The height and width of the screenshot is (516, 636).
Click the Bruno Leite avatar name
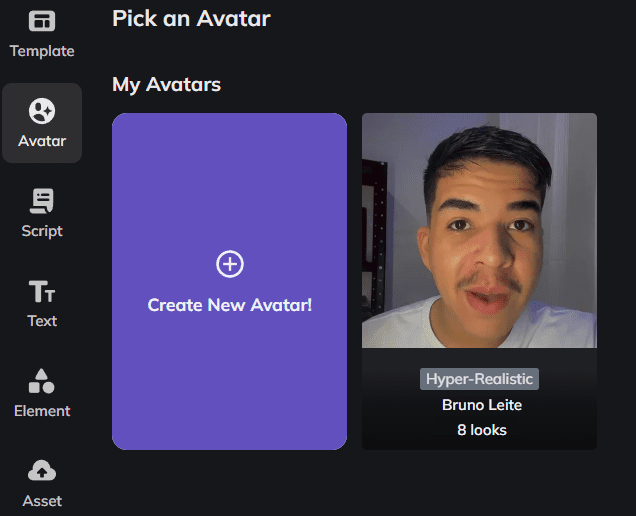[482, 405]
